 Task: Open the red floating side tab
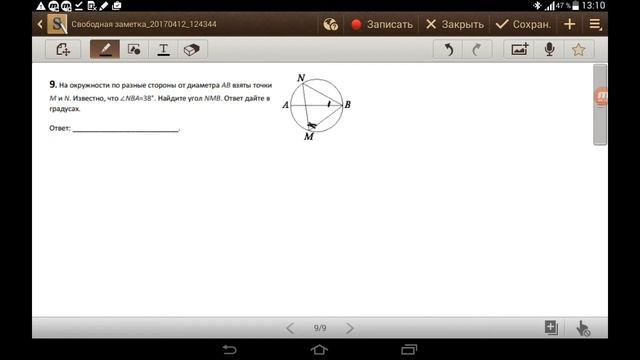point(601,97)
